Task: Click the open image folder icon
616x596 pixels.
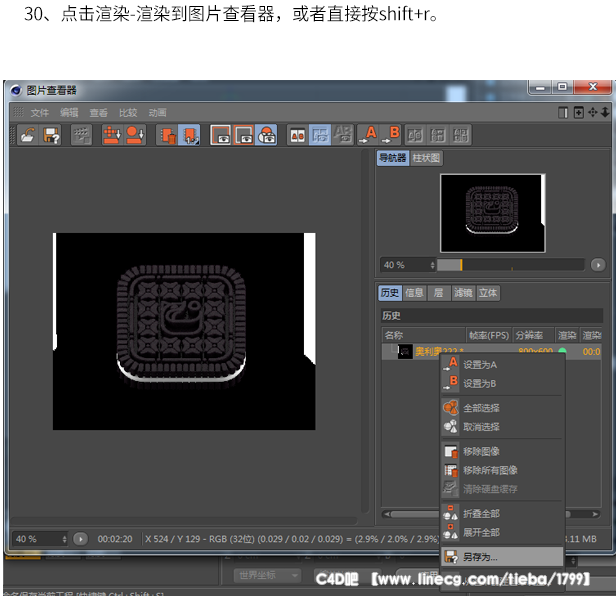Action: [x=28, y=135]
